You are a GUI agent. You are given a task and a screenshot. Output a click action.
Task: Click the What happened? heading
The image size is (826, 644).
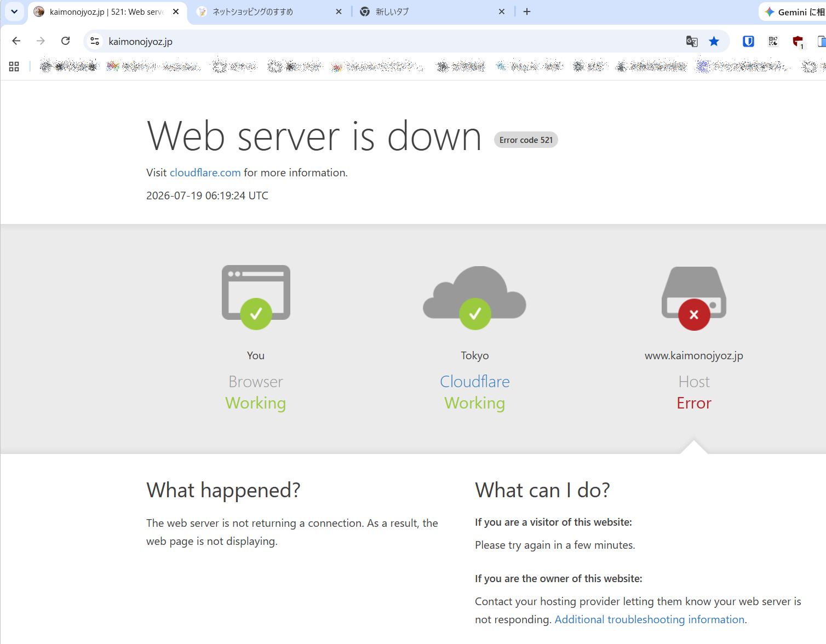(x=223, y=490)
